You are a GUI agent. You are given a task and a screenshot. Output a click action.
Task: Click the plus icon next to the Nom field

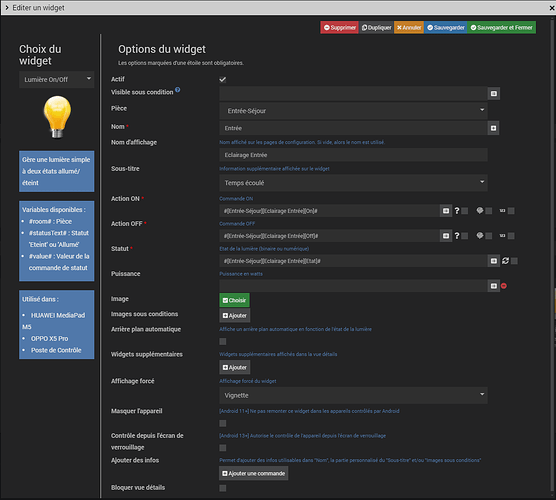(x=493, y=128)
